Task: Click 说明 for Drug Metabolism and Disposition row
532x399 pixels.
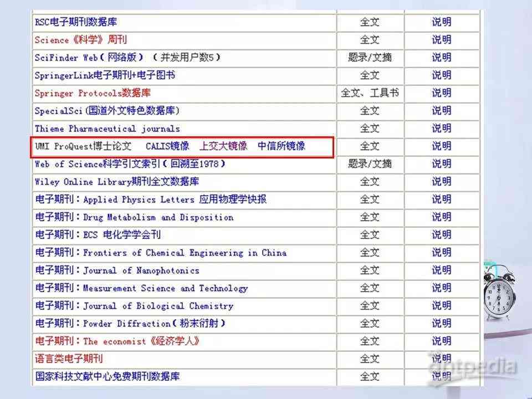Action: tap(442, 217)
